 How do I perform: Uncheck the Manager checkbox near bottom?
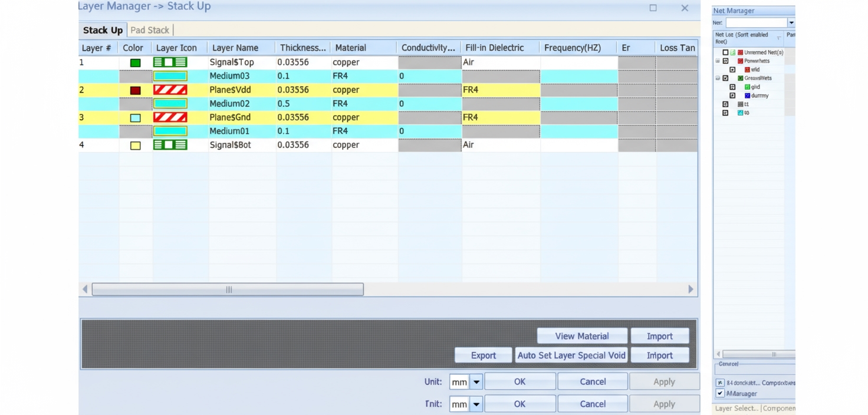(721, 393)
